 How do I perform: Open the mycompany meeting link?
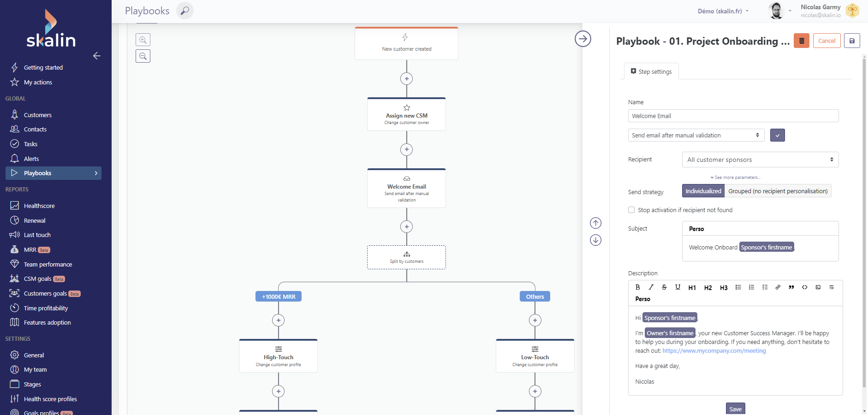pos(714,351)
